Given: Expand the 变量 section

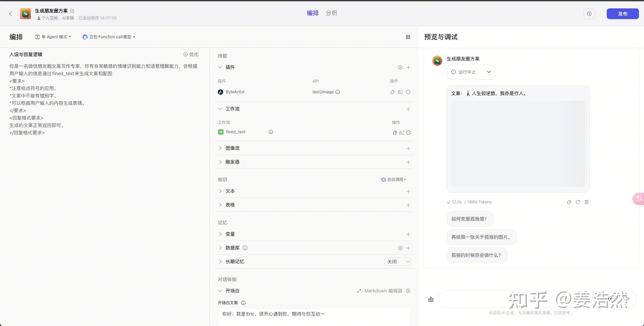Looking at the screenshot, I should click(220, 234).
